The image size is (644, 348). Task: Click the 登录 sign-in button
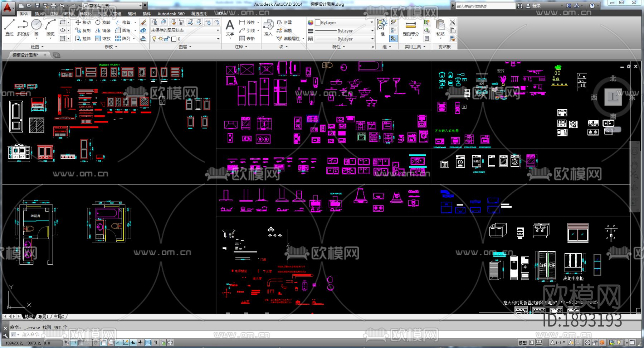click(x=533, y=6)
